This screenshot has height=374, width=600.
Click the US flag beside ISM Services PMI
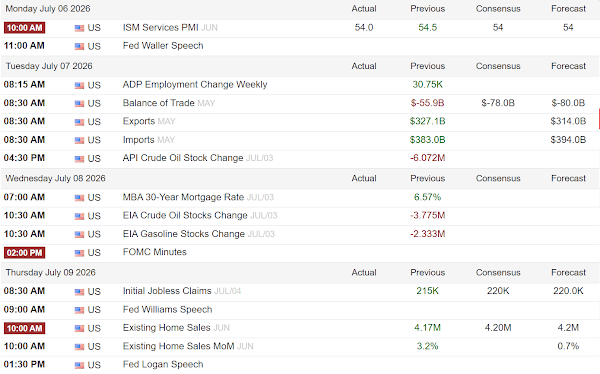click(x=79, y=28)
